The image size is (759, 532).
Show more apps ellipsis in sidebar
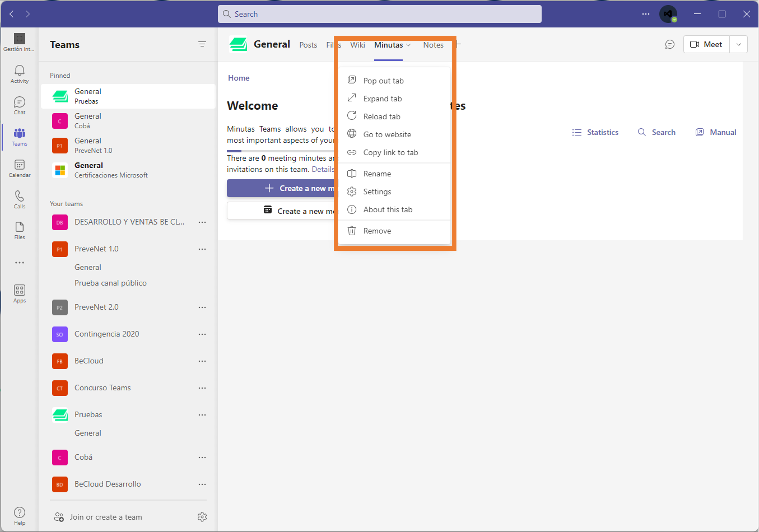point(20,263)
